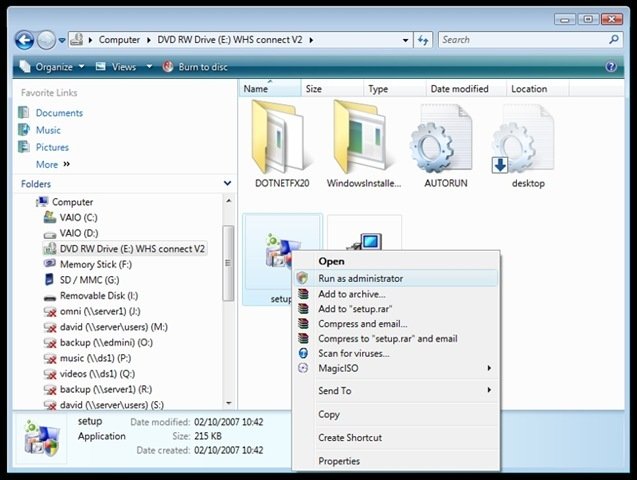637x480 pixels.
Task: Click the Back navigation arrow
Action: click(24, 40)
